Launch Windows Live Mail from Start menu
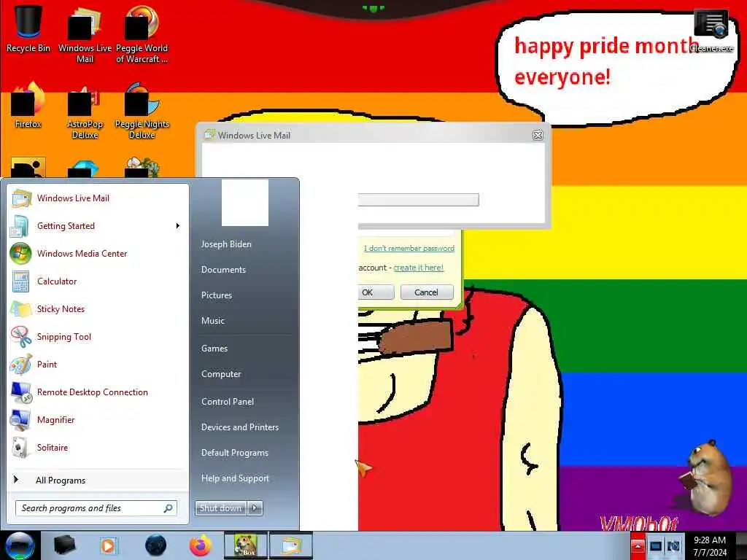747x560 pixels. [x=98, y=198]
